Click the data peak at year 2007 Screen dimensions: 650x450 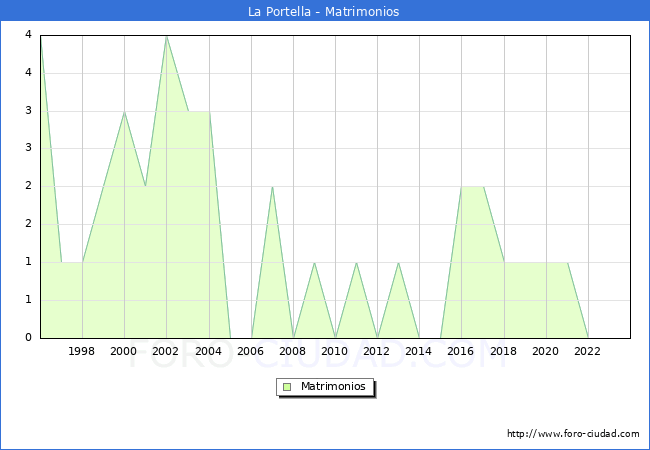pos(272,187)
